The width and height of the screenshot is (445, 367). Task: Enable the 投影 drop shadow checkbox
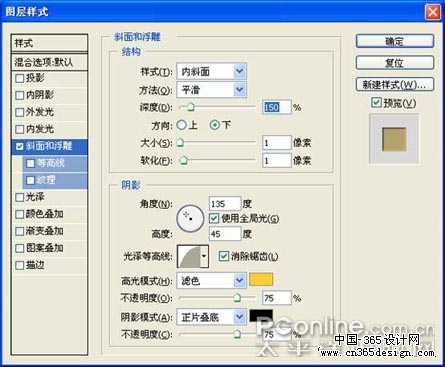tap(20, 78)
